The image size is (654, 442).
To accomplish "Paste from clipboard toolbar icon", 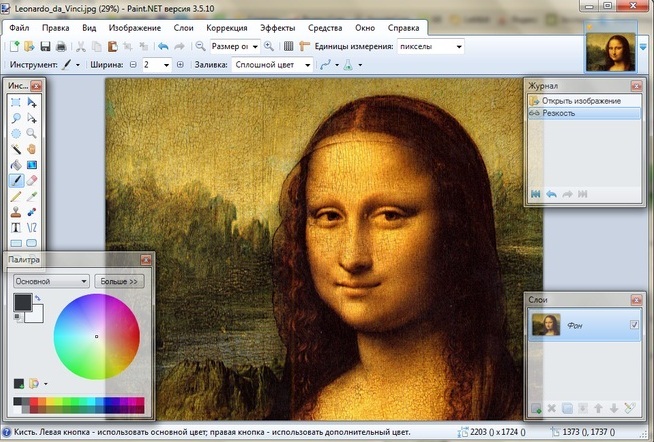I will click(x=113, y=46).
